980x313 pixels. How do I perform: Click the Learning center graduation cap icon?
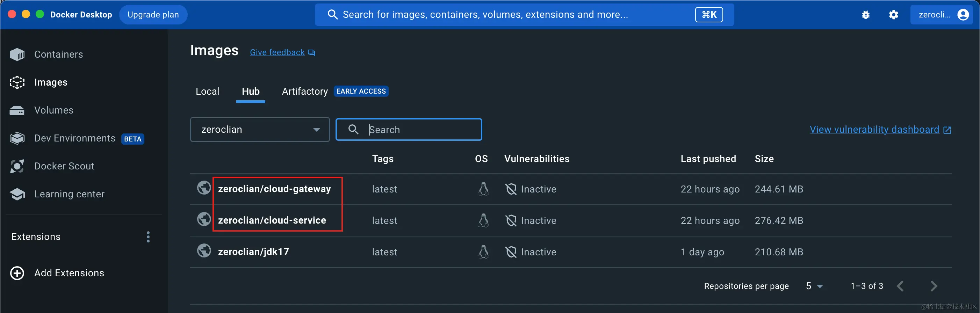click(17, 194)
